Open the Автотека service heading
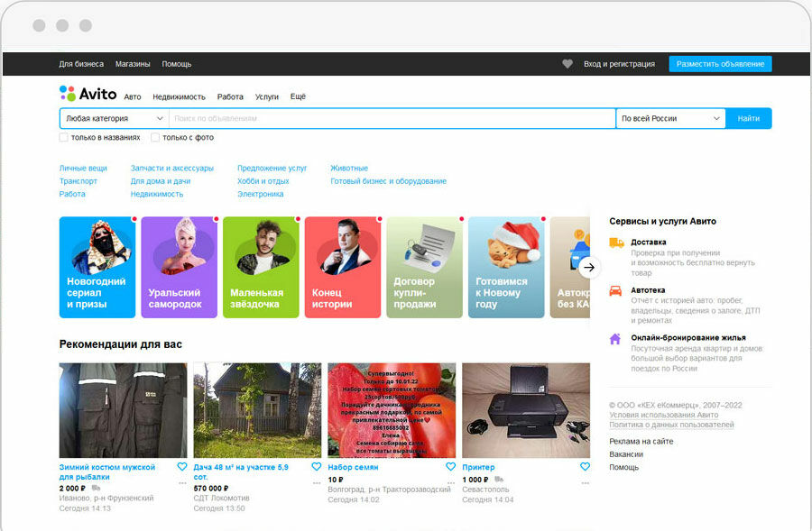 point(648,290)
